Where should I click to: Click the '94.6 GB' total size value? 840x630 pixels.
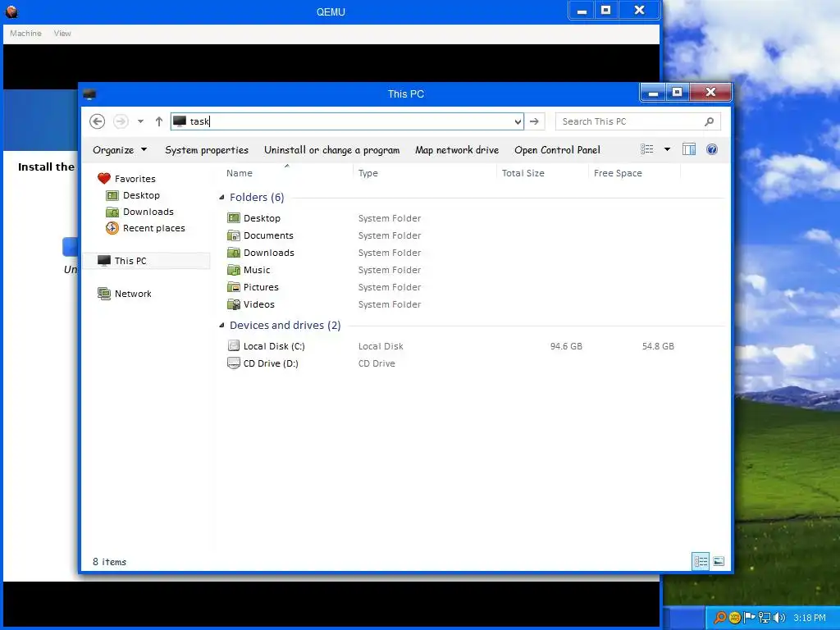click(x=566, y=346)
